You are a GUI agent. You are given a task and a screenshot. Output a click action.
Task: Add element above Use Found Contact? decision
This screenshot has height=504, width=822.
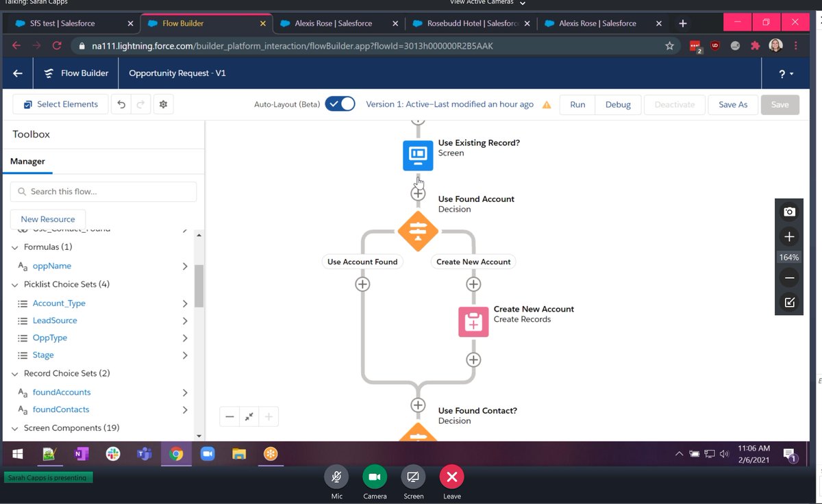click(418, 405)
